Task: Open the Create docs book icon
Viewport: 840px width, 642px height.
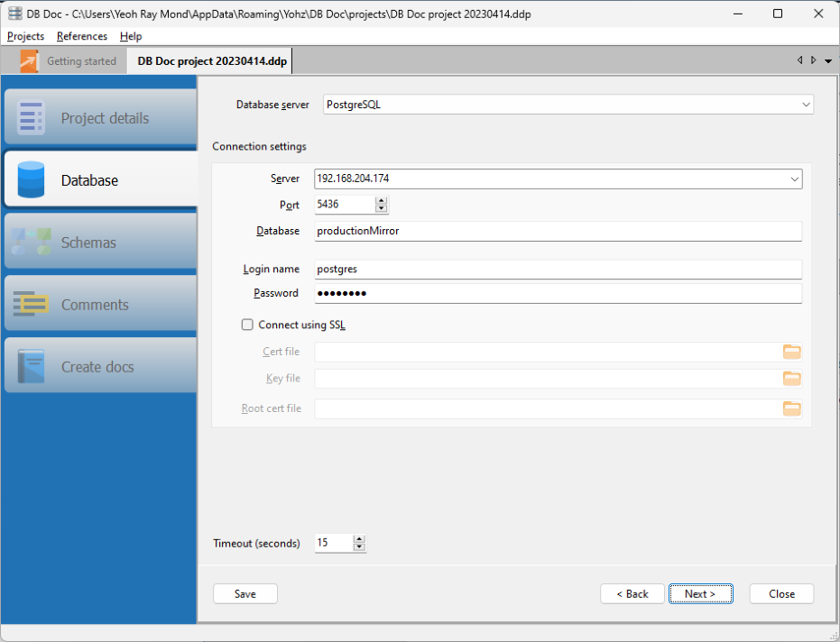Action: point(32,367)
